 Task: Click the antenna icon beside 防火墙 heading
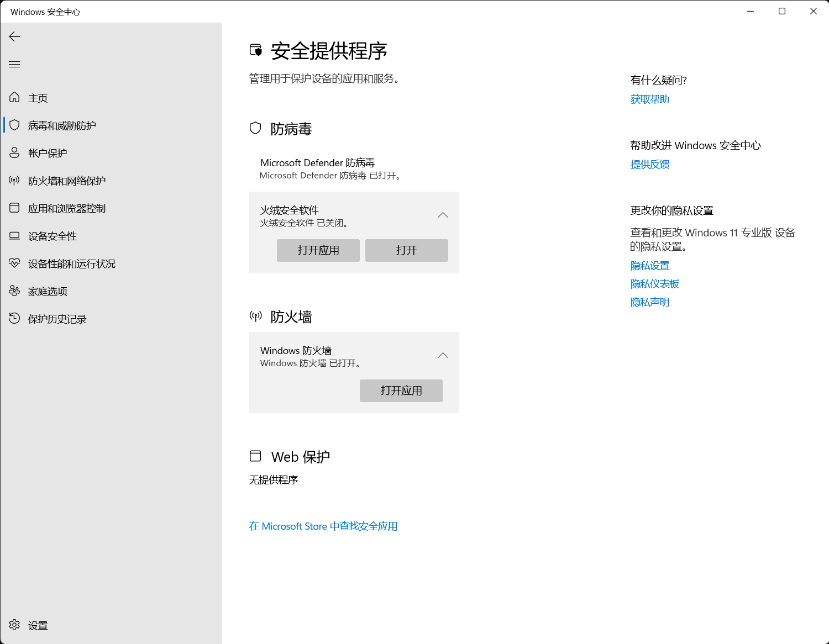(255, 316)
